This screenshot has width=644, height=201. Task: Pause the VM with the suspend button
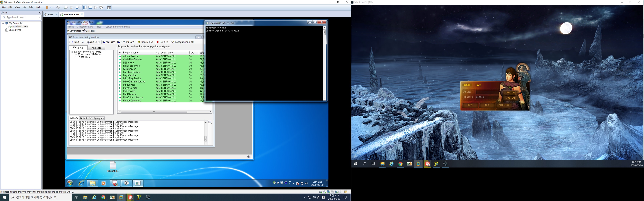click(x=47, y=7)
